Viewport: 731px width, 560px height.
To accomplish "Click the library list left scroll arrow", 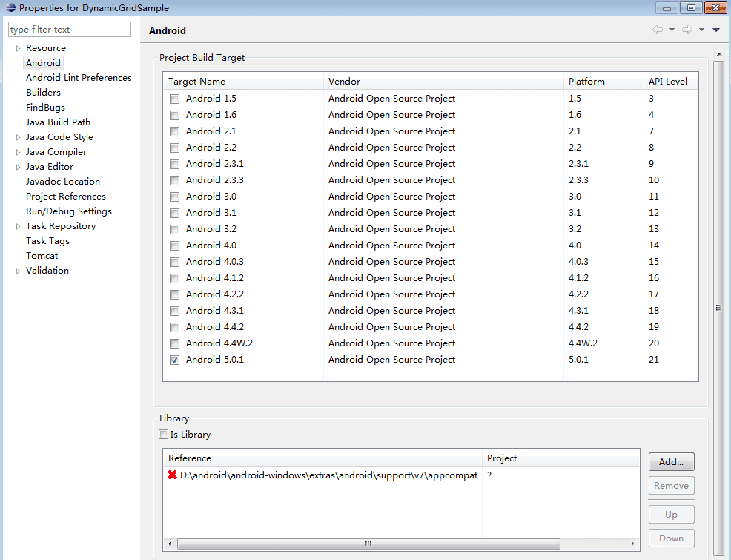I will 170,544.
